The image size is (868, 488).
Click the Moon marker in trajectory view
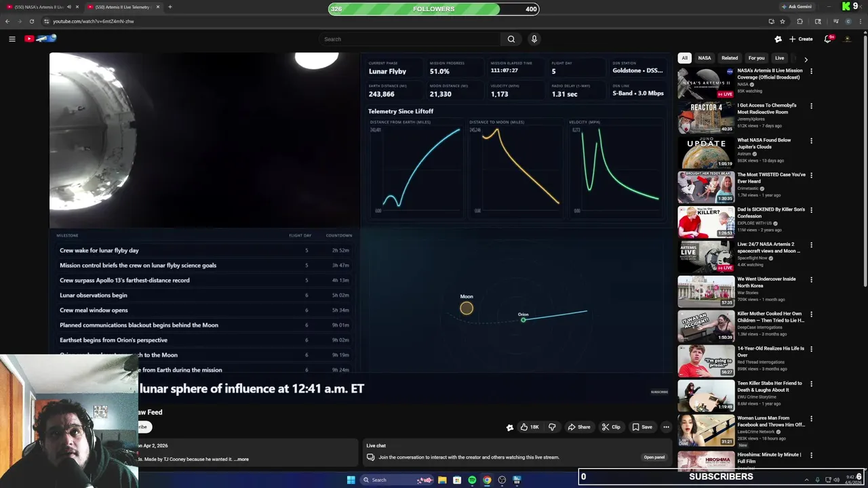coord(467,308)
